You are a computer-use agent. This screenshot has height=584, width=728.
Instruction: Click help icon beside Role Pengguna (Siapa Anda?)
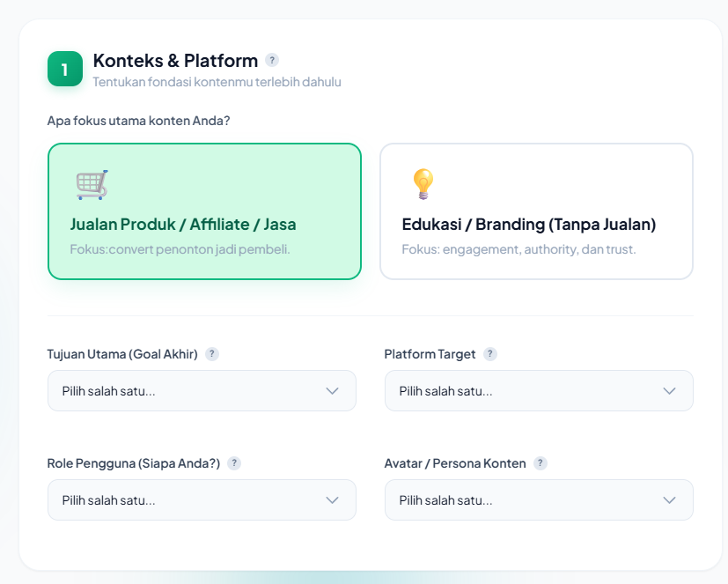234,463
